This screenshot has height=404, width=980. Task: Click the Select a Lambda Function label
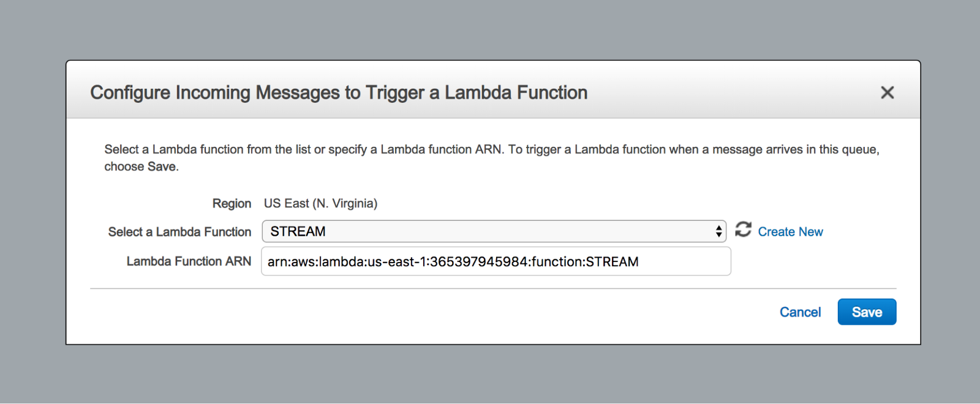179,232
